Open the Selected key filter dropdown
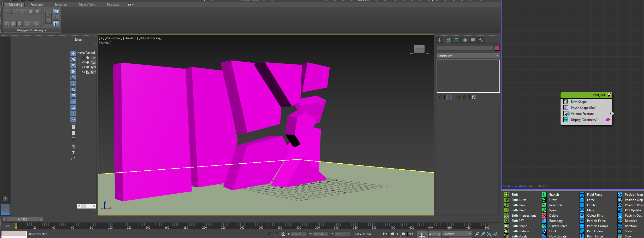This screenshot has height=238, width=644. point(457,234)
